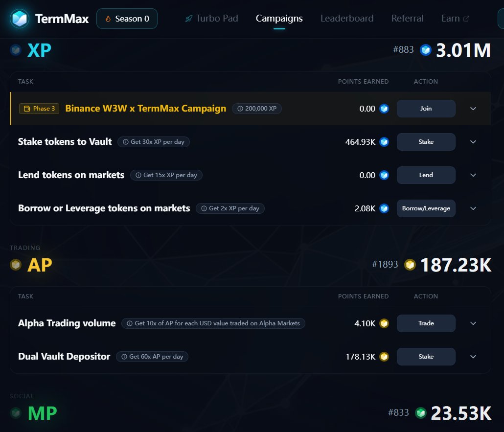The width and height of the screenshot is (504, 432).
Task: Click the blue gem beside 2.08K
Action: pos(384,208)
